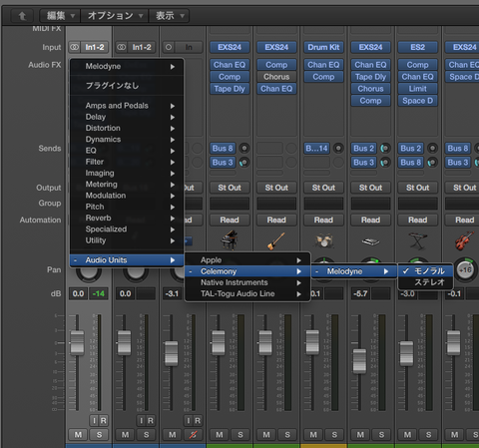Click the synthesizer keyboard track icon

click(370, 241)
